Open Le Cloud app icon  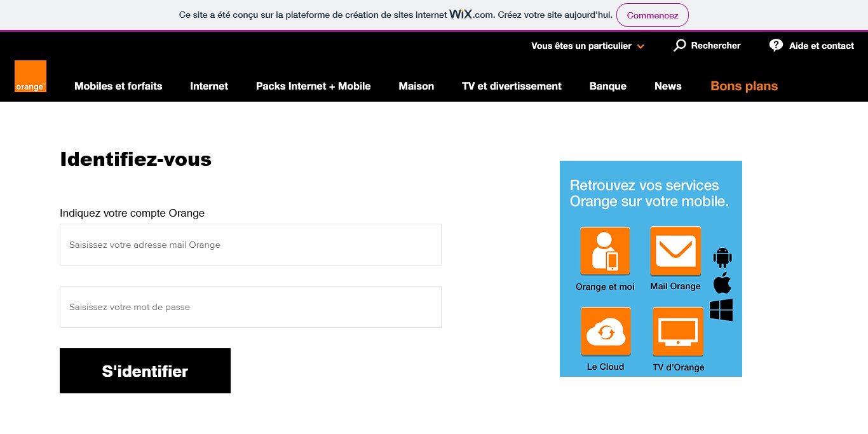[x=606, y=332]
